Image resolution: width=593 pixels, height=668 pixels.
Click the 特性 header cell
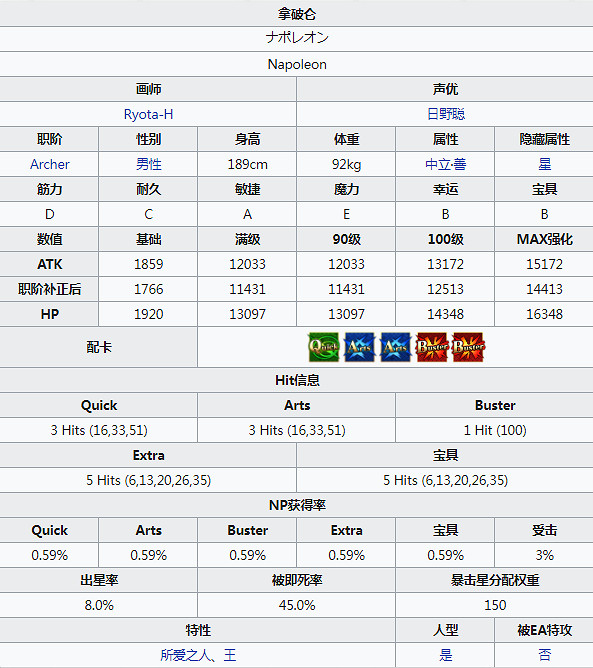197,631
